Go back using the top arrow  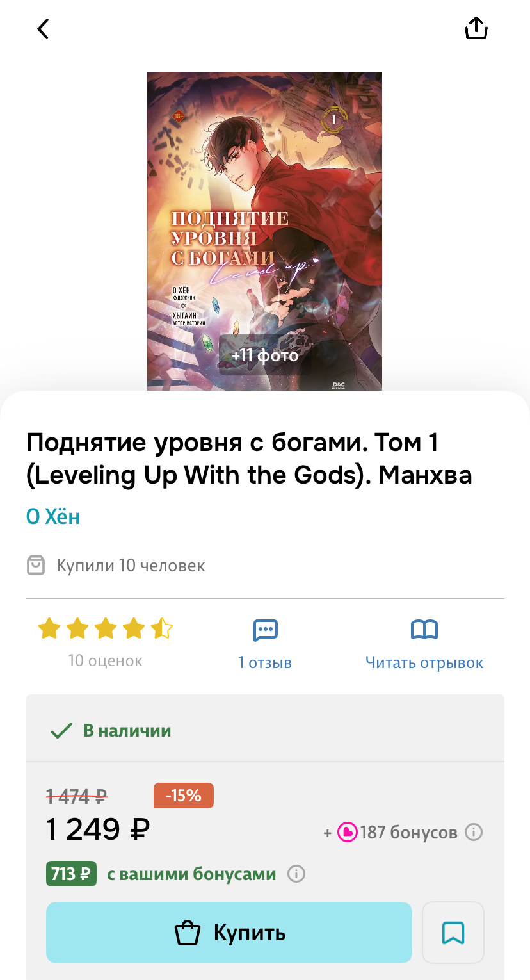pyautogui.click(x=43, y=29)
